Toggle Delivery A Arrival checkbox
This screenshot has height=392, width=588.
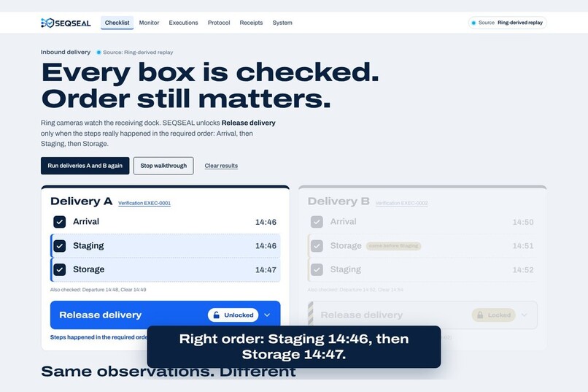60,222
